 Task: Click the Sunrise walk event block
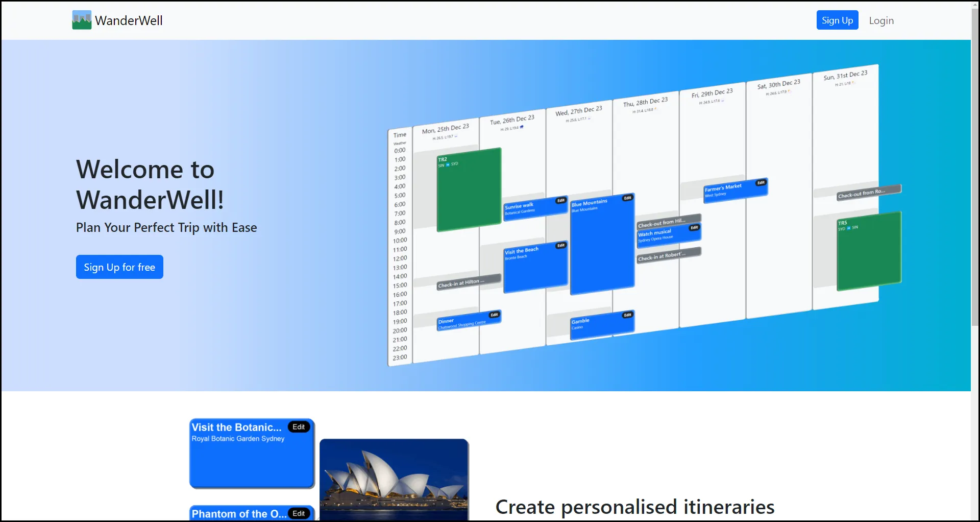(x=535, y=208)
